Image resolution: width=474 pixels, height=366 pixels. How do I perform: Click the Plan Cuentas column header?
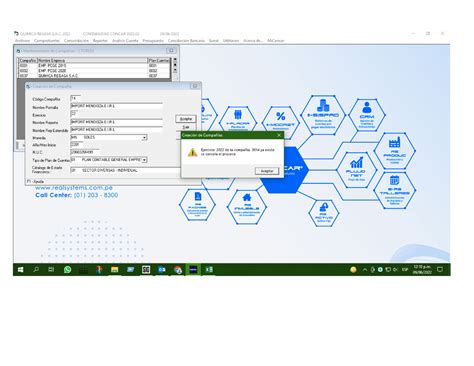pos(159,60)
